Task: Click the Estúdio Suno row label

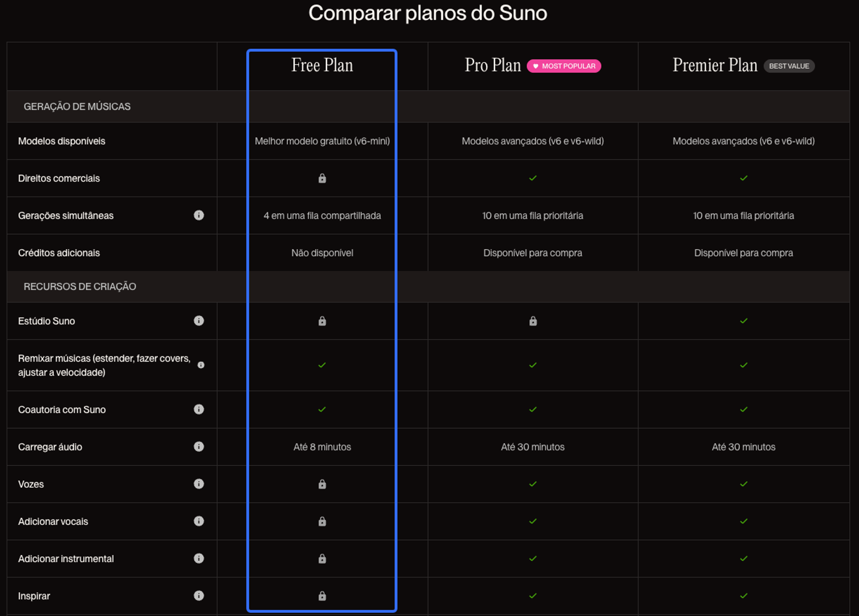Action: (47, 321)
